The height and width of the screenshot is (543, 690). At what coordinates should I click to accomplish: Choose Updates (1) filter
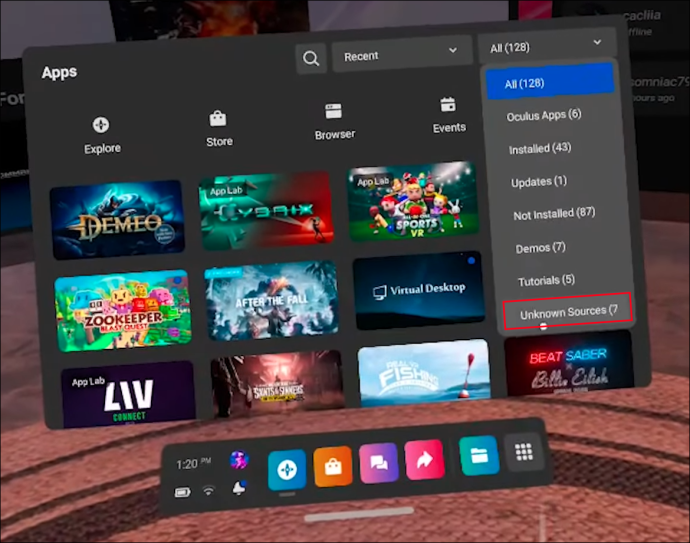tap(539, 181)
